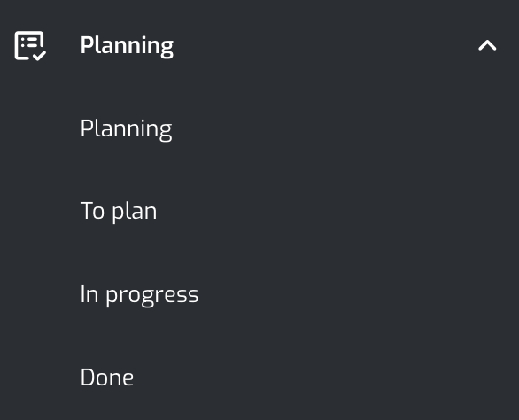This screenshot has height=420, width=519.
Task: Click the Planning group title text
Action: click(x=127, y=46)
